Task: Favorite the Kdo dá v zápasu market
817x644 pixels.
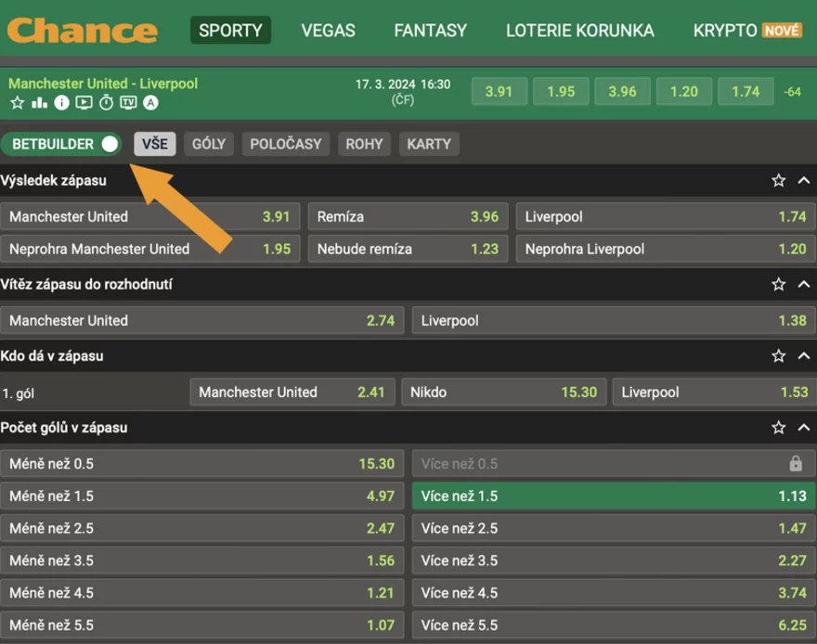Action: pos(778,355)
